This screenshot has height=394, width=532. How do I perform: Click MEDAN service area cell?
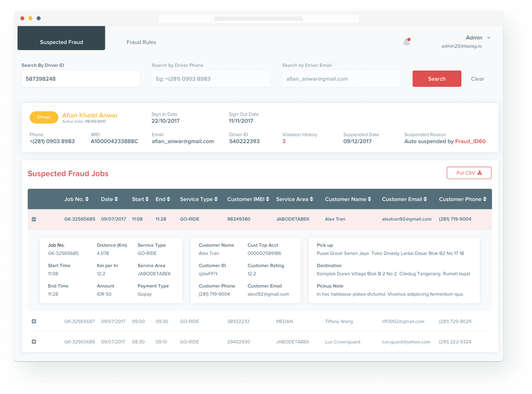coord(285,321)
